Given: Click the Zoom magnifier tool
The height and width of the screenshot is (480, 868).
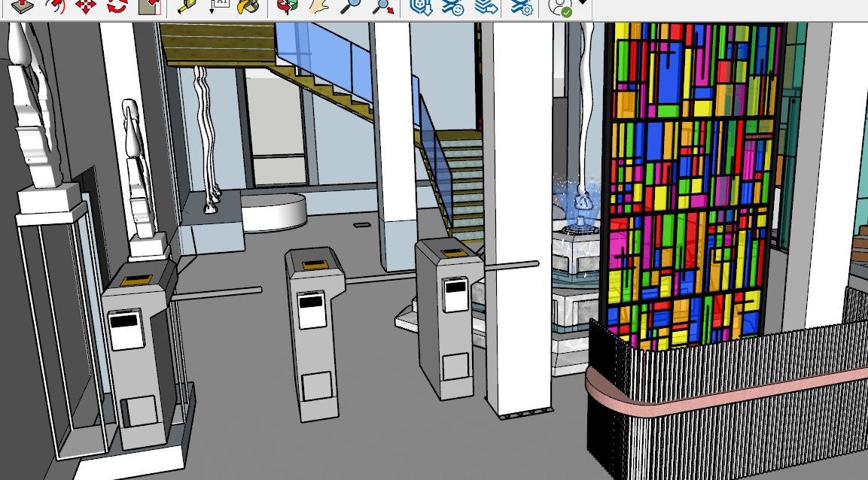Looking at the screenshot, I should [x=350, y=6].
